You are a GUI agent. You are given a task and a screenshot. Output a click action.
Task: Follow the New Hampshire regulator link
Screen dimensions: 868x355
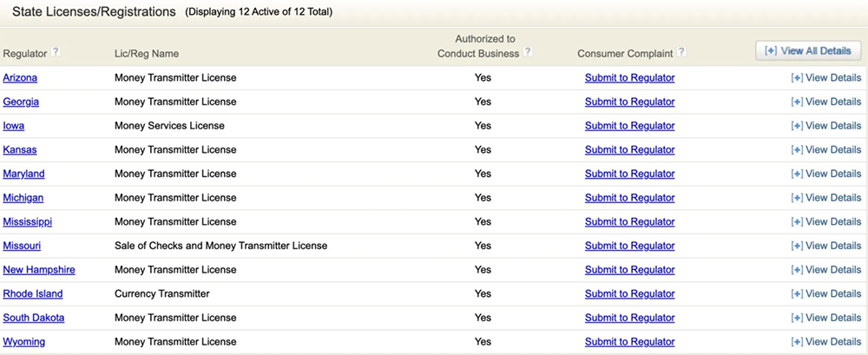(x=39, y=270)
